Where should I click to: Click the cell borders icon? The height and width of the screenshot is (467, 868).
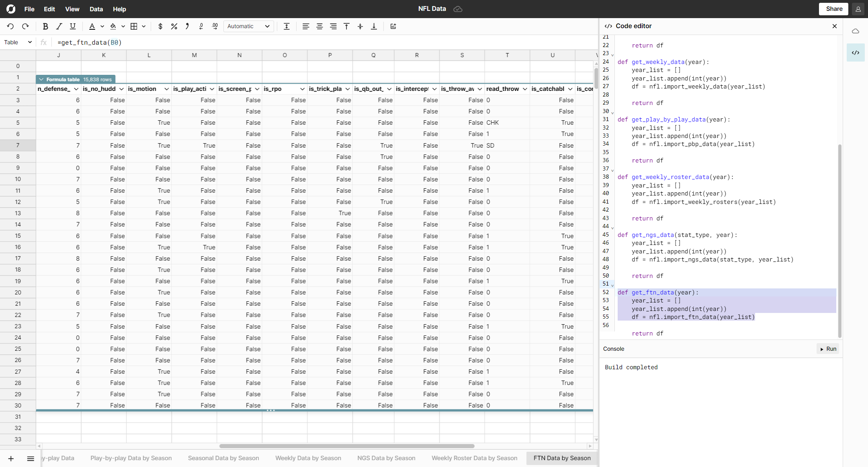coord(134,27)
